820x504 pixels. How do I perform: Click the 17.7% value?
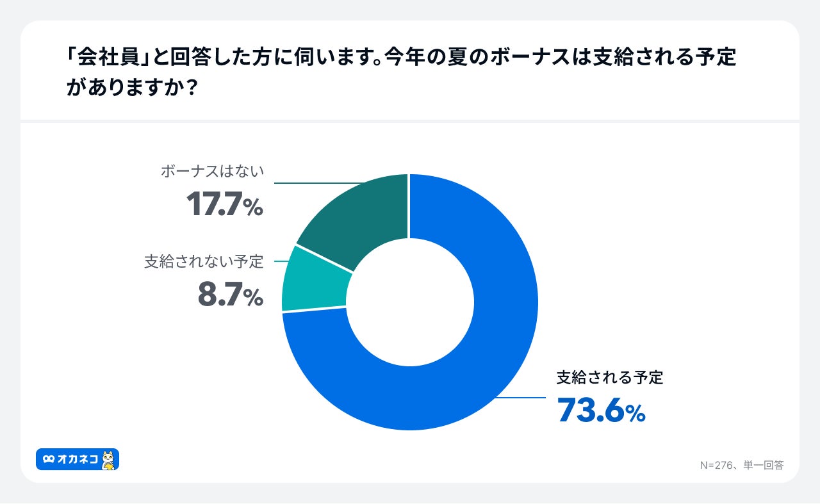coord(224,206)
